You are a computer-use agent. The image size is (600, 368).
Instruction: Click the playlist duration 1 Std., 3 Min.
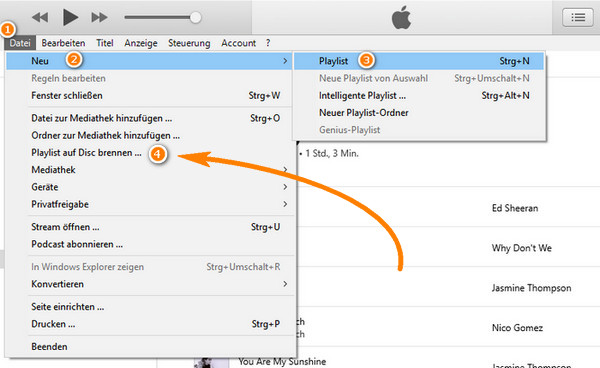(332, 153)
